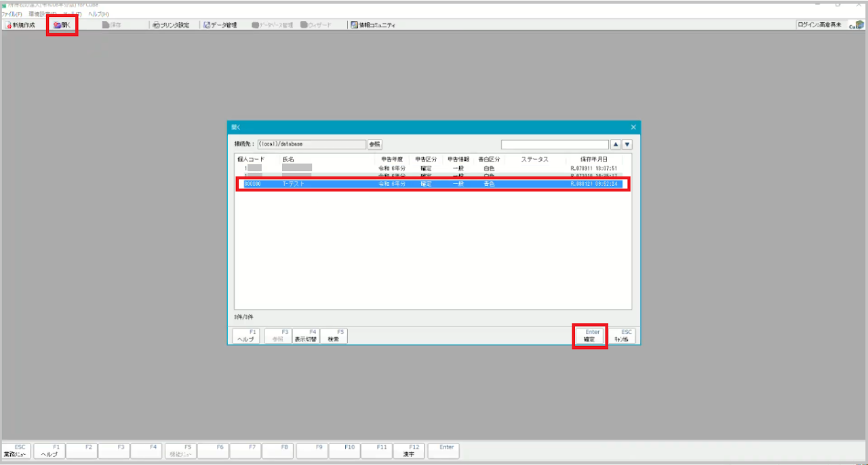The width and height of the screenshot is (868, 465).
Task: Click F4 表示切替 button
Action: [x=306, y=335]
